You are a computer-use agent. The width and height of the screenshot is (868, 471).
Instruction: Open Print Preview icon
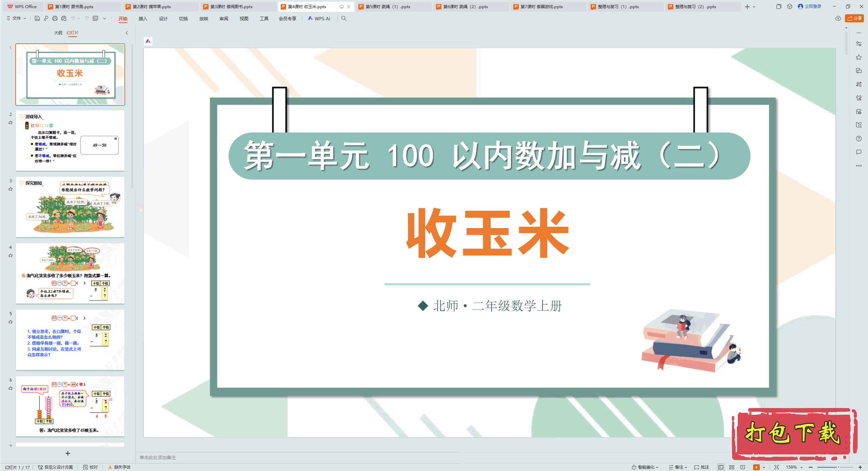(64, 19)
